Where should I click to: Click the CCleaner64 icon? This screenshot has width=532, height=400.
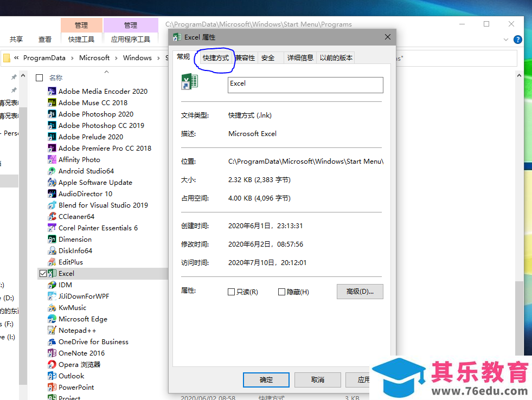pos(52,216)
